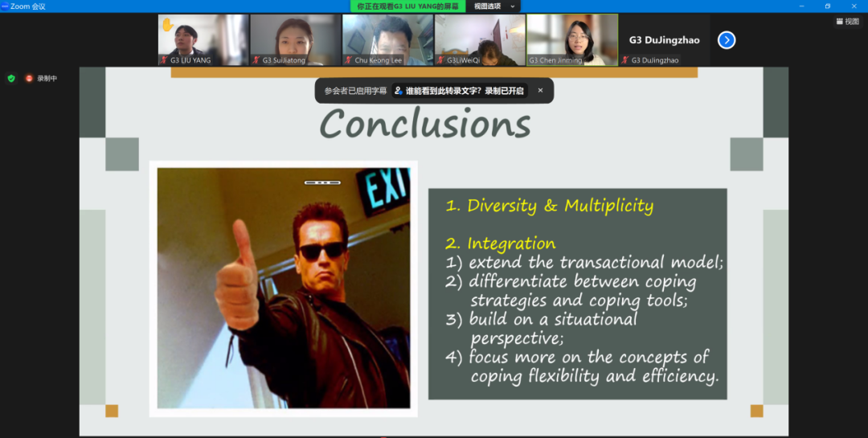Click the person icon in the transcript notice
The height and width of the screenshot is (438, 868).
pyautogui.click(x=399, y=91)
